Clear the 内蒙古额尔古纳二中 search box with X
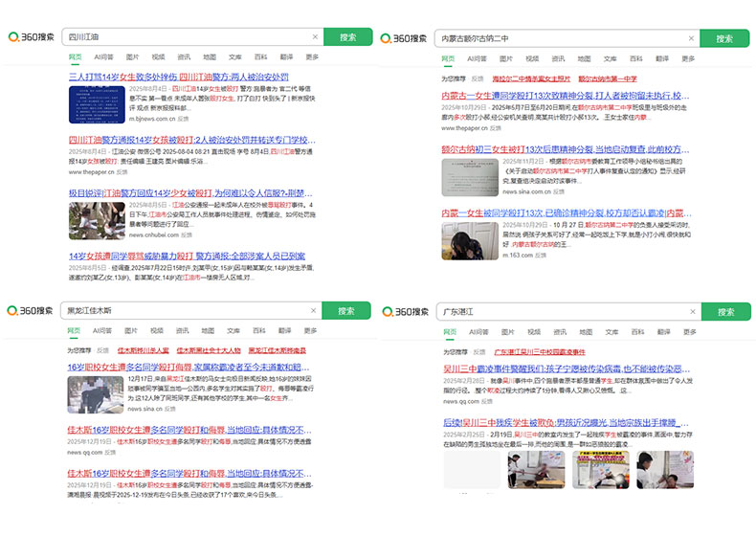756x536 pixels. (x=691, y=38)
